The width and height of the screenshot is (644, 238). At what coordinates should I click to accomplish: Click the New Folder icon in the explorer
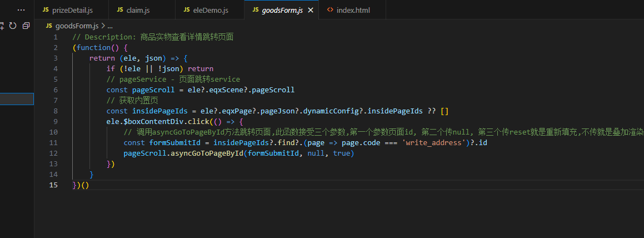coord(2,26)
